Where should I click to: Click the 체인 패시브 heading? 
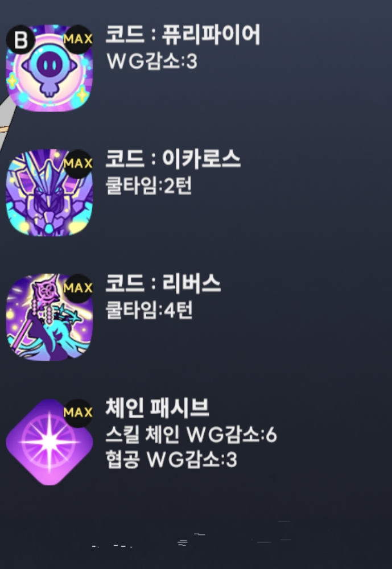tap(157, 408)
